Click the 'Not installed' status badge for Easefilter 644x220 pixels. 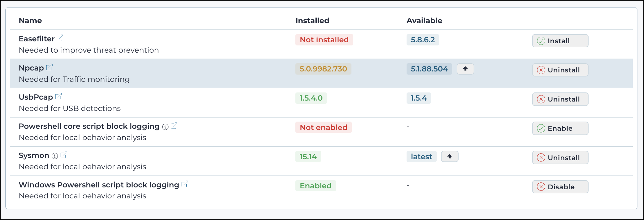[324, 40]
